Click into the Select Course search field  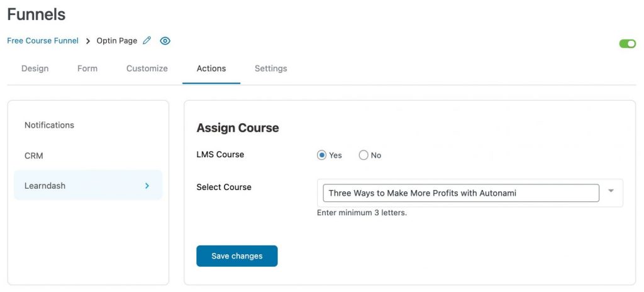[461, 193]
